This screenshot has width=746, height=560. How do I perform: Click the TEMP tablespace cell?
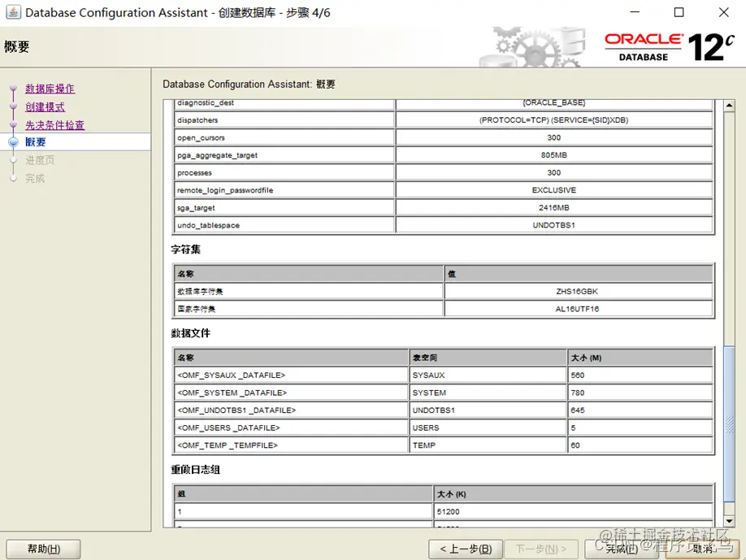click(x=488, y=445)
